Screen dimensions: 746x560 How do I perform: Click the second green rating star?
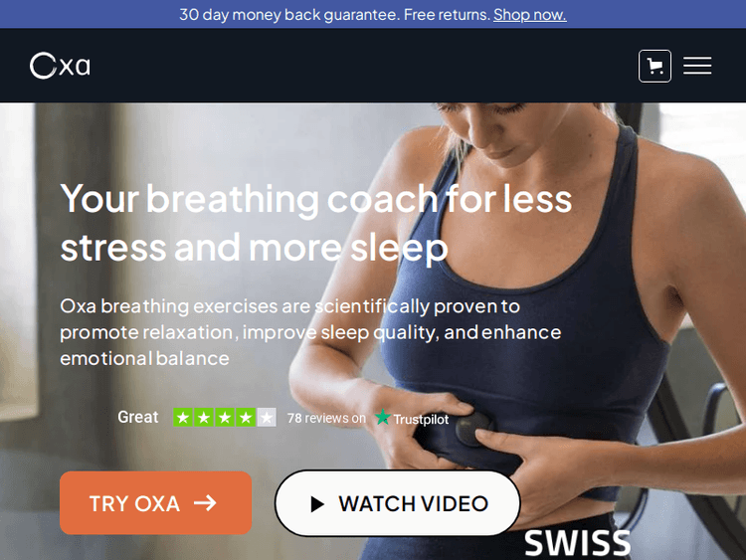click(204, 417)
